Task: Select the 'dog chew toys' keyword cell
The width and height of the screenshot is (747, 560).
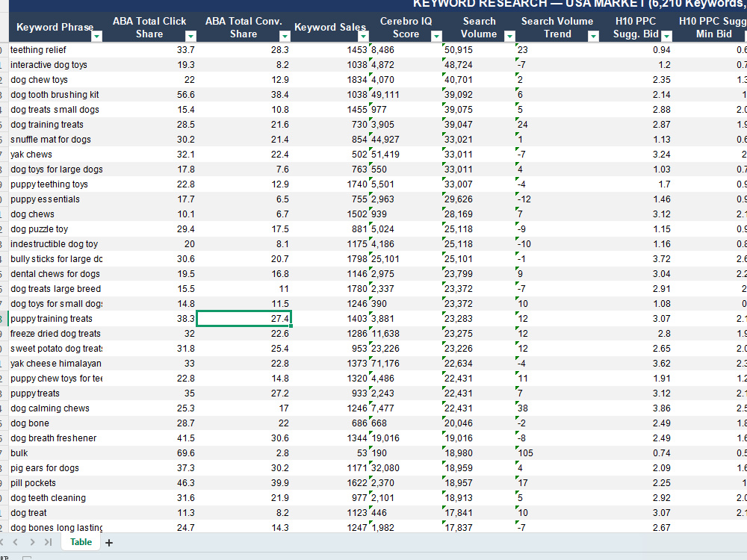Action: point(55,80)
